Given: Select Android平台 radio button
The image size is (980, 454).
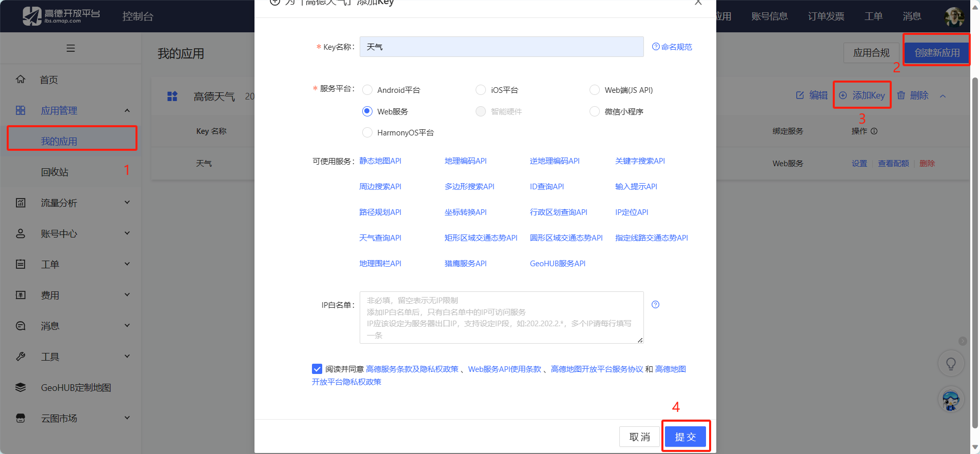Looking at the screenshot, I should click(x=367, y=90).
